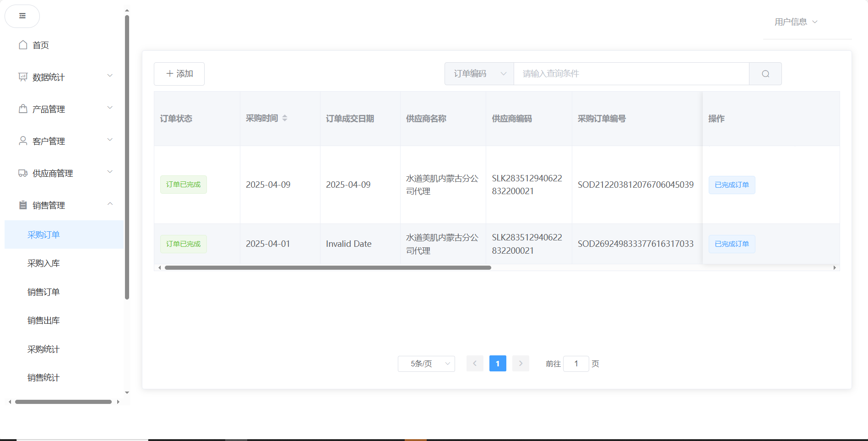Click the next page arrow button

tap(521, 364)
